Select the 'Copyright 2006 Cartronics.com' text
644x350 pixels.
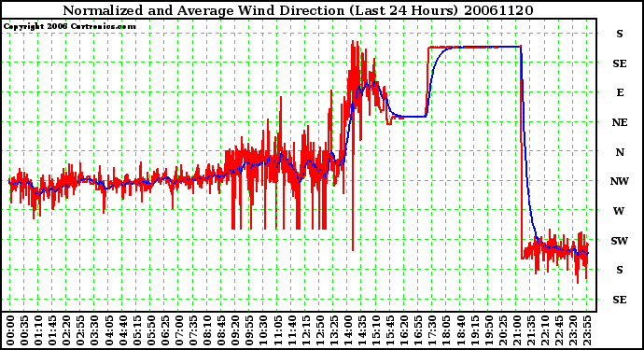click(x=69, y=27)
